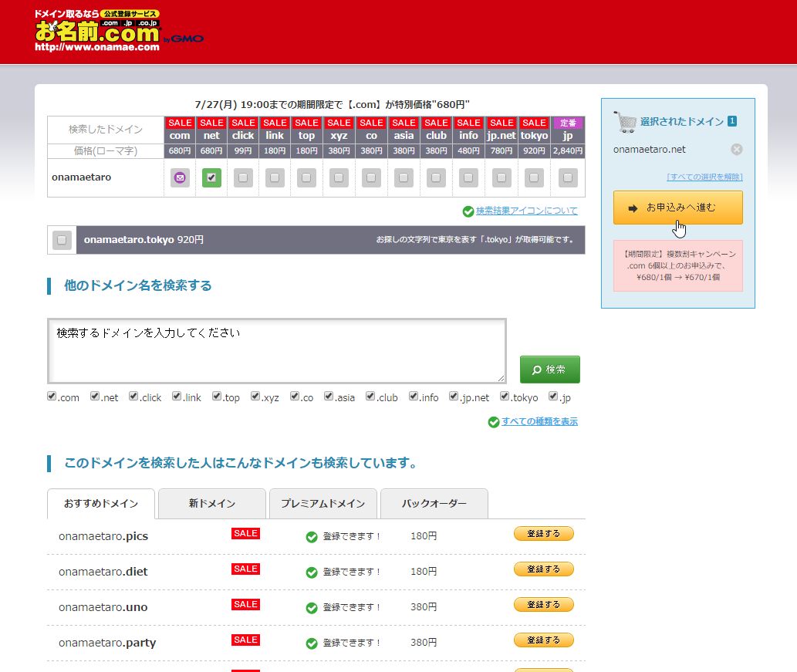This screenshot has width=797, height=672.
Task: Select the .click domain checkbox for onamaetaro
Action: [x=243, y=177]
